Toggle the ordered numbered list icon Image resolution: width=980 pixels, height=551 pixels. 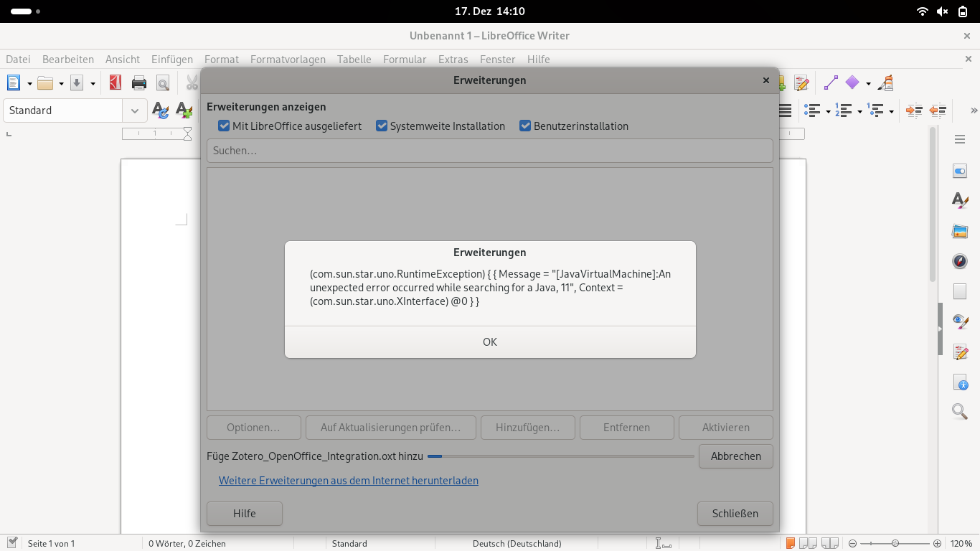[x=844, y=110]
